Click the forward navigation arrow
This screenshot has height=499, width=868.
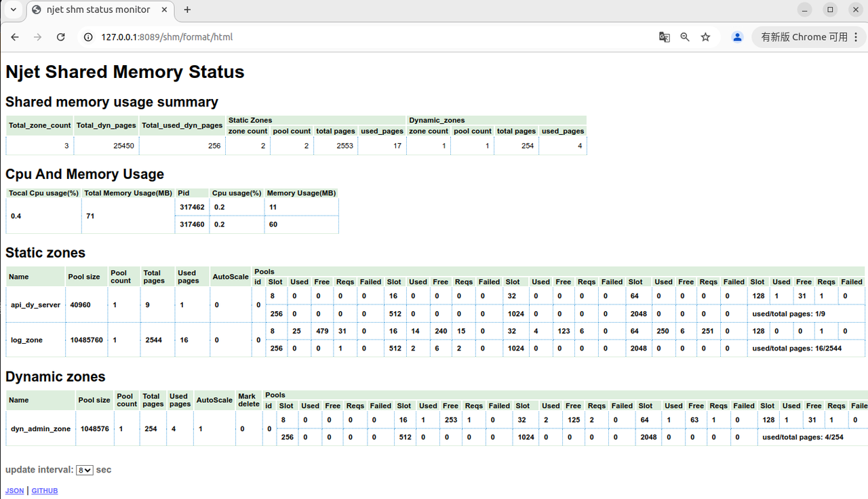37,37
